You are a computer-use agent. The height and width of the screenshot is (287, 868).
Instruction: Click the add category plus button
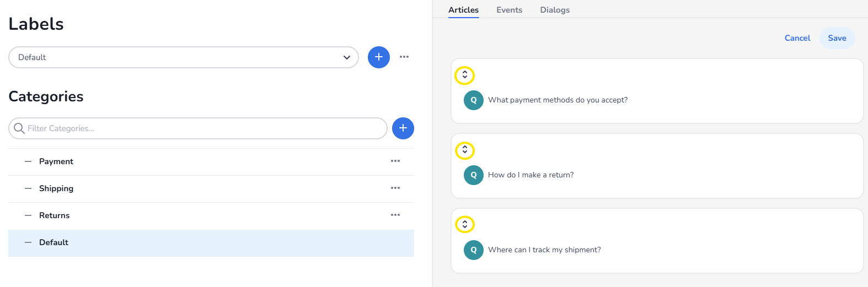(403, 128)
